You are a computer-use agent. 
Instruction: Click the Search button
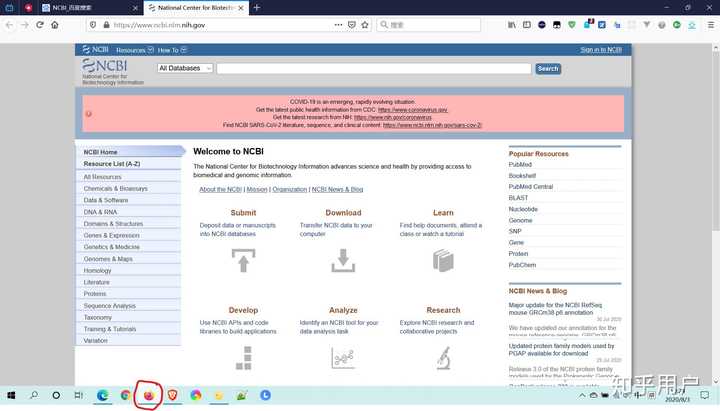tap(548, 68)
